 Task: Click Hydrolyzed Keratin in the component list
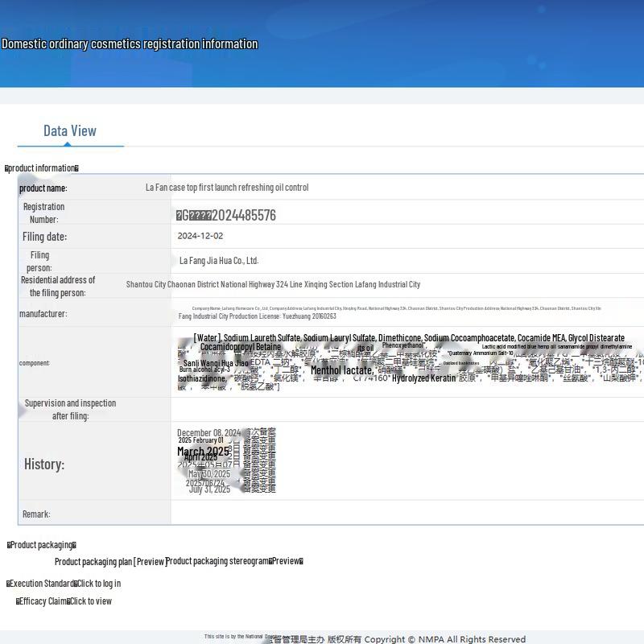point(423,378)
